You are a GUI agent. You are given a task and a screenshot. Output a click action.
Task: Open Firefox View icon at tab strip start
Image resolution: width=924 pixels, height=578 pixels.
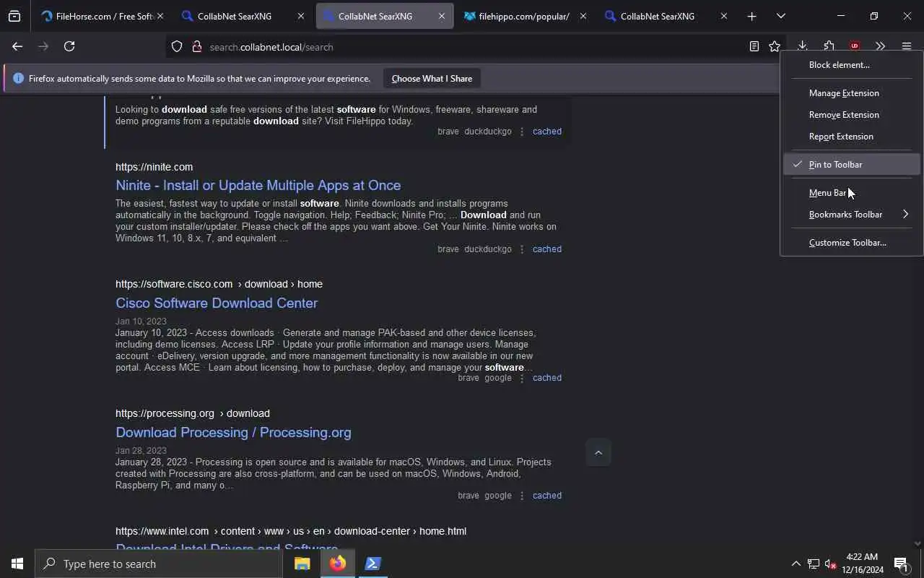[x=14, y=16]
